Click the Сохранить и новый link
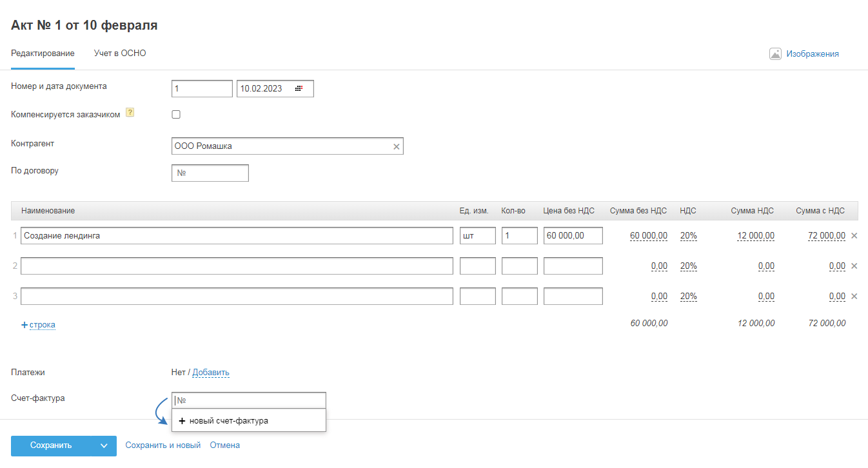Screen dimensions: 868x468 163,445
